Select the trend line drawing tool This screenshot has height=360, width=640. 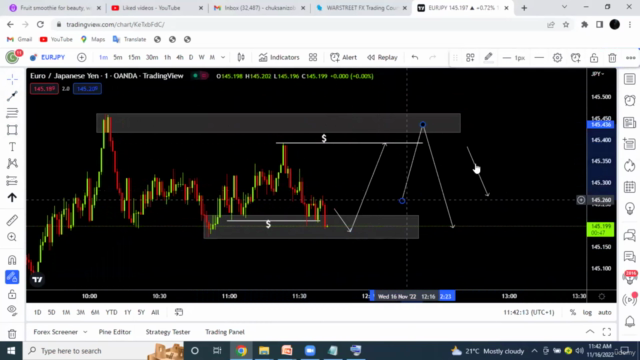12,96
